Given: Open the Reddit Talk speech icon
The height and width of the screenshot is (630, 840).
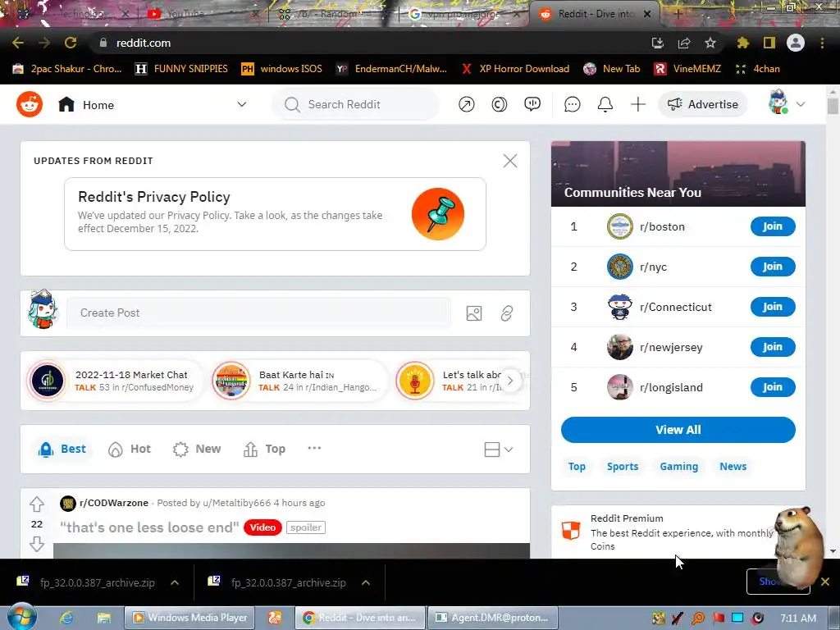Looking at the screenshot, I should pos(532,104).
